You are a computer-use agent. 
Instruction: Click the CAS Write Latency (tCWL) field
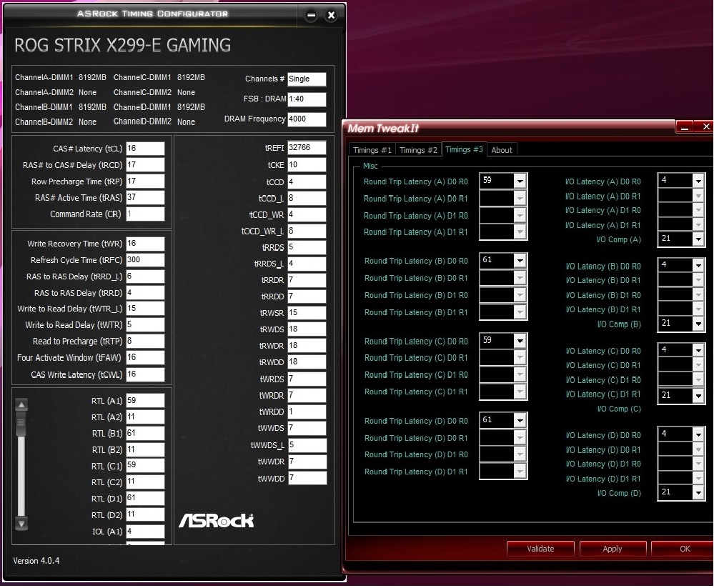click(x=145, y=374)
